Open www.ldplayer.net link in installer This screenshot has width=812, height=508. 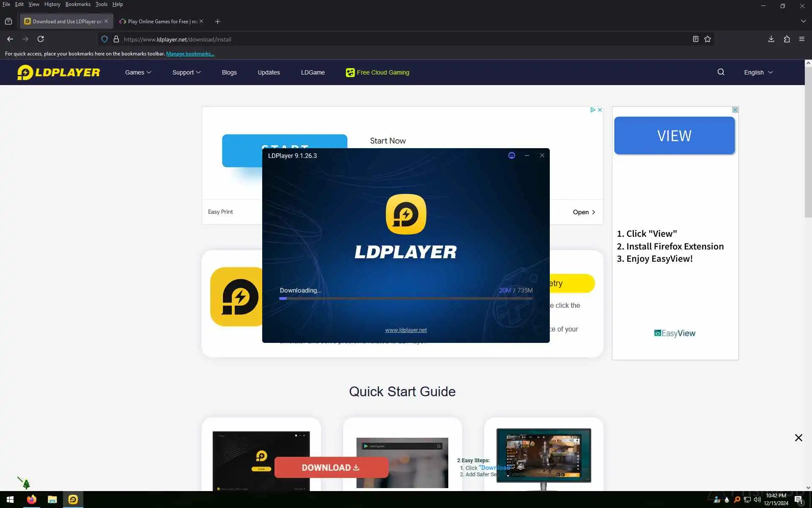(x=406, y=330)
